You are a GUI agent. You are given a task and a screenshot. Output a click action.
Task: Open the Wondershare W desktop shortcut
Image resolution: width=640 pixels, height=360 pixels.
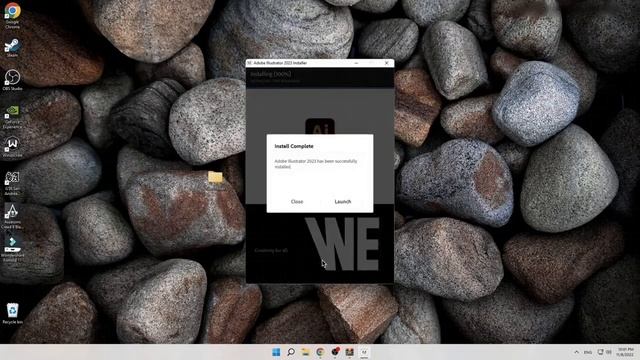point(12,147)
